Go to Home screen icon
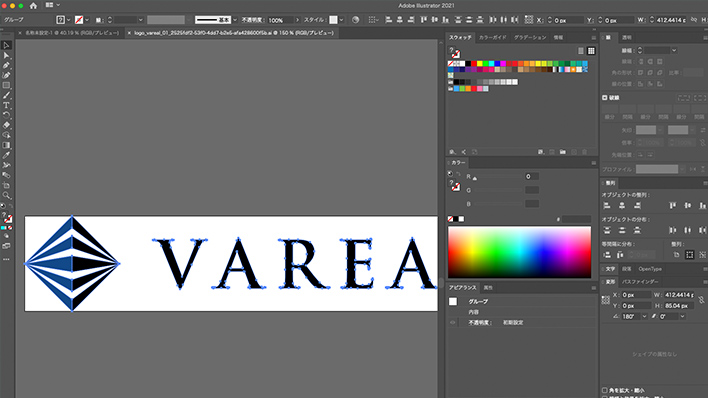Image resolution: width=708 pixels, height=398 pixels. click(x=33, y=6)
